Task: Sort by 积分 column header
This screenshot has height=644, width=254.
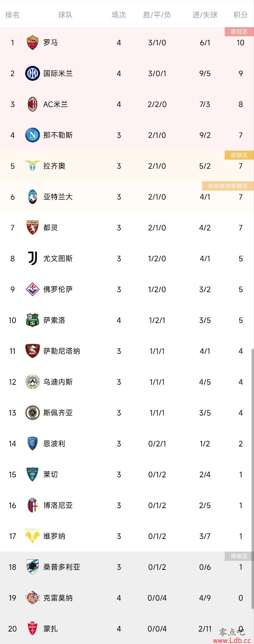Action: click(x=241, y=15)
